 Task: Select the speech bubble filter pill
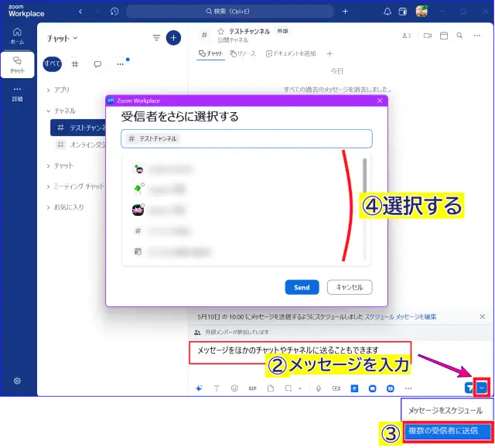click(x=97, y=64)
